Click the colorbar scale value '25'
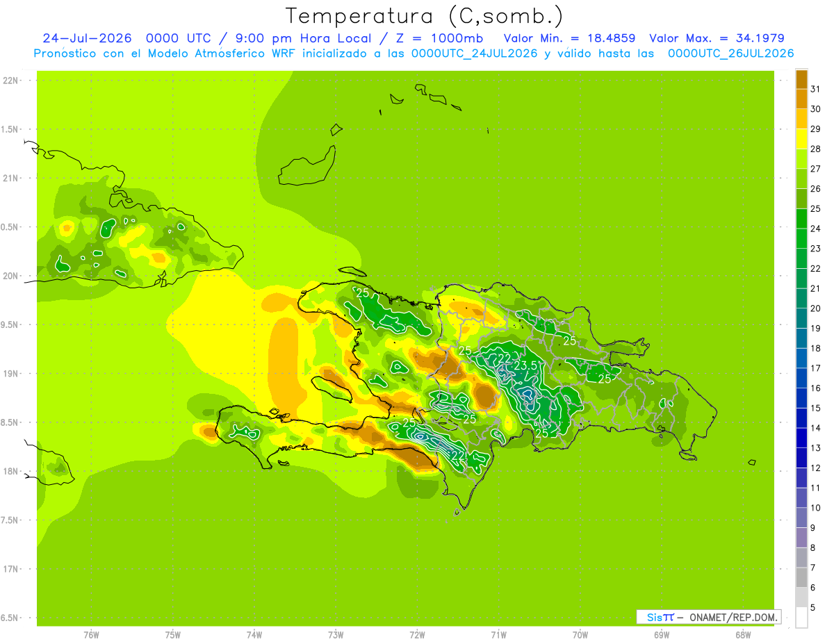Viewport: 834px width, 644px height. (x=816, y=208)
